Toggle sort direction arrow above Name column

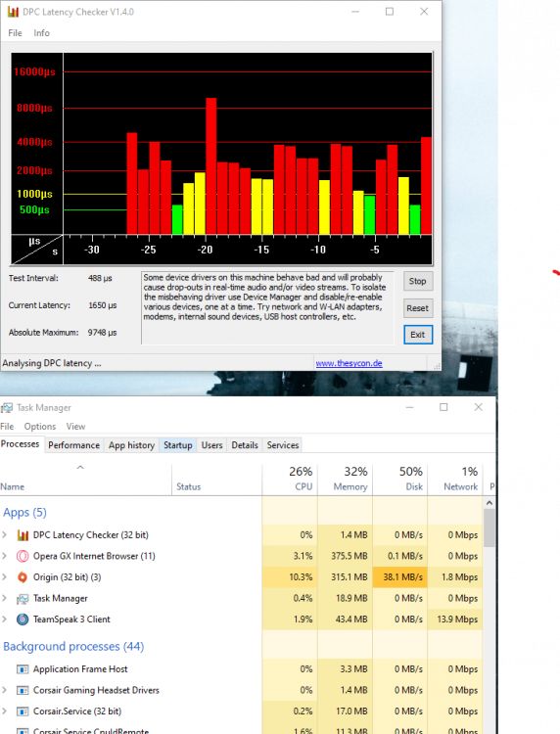tap(80, 467)
